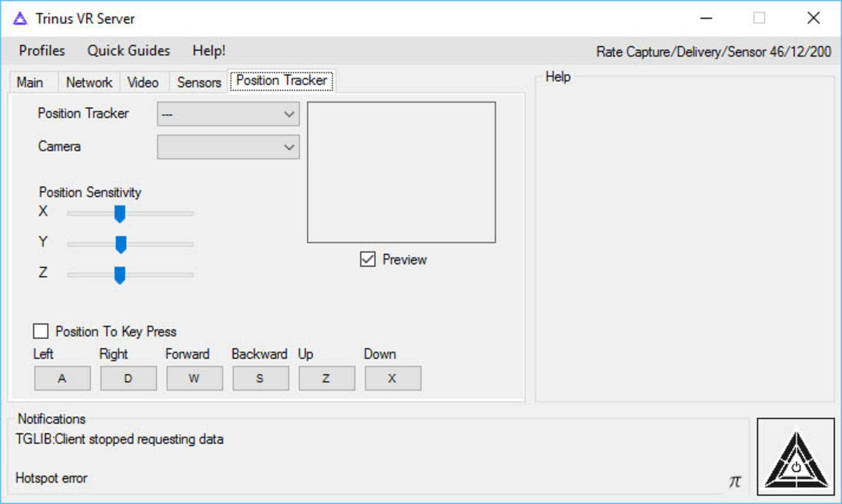
Task: Click the Forward key binding button labeled W
Action: coord(195,378)
